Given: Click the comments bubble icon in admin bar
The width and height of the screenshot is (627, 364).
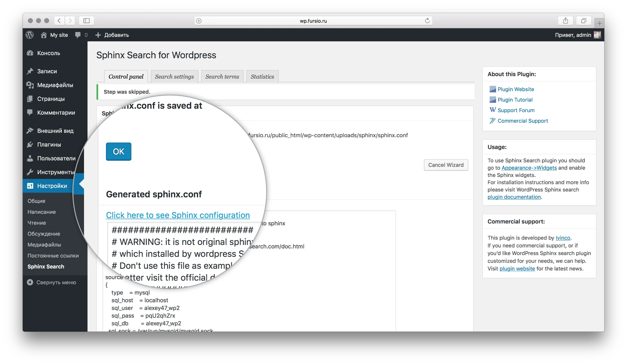Looking at the screenshot, I should coord(78,35).
